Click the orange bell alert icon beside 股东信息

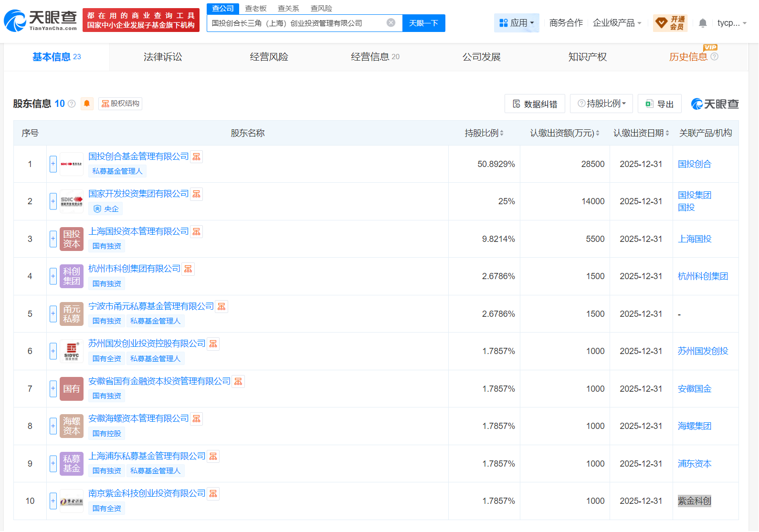(x=87, y=104)
